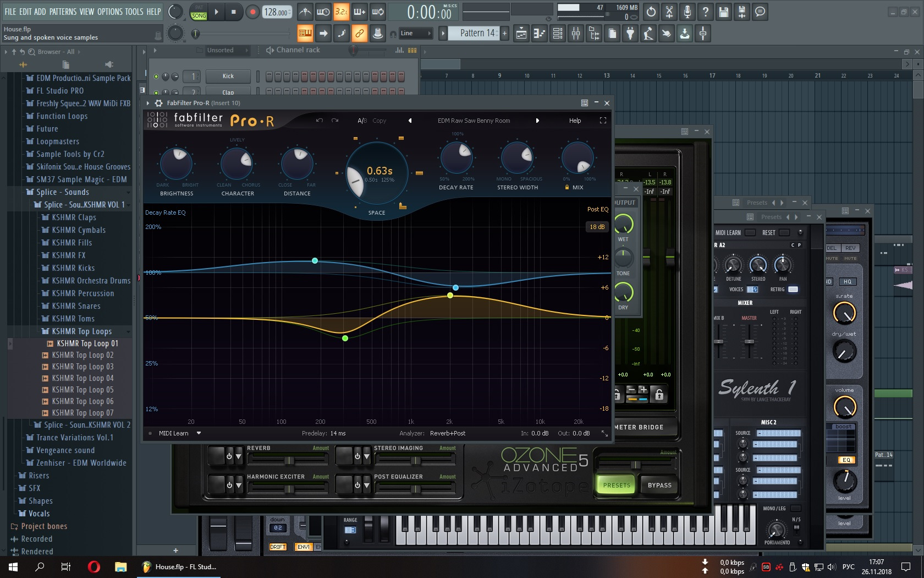Screen dimensions: 924x578
Task: Toggle the Sylenth1 RETRIG switch
Action: tap(793, 290)
